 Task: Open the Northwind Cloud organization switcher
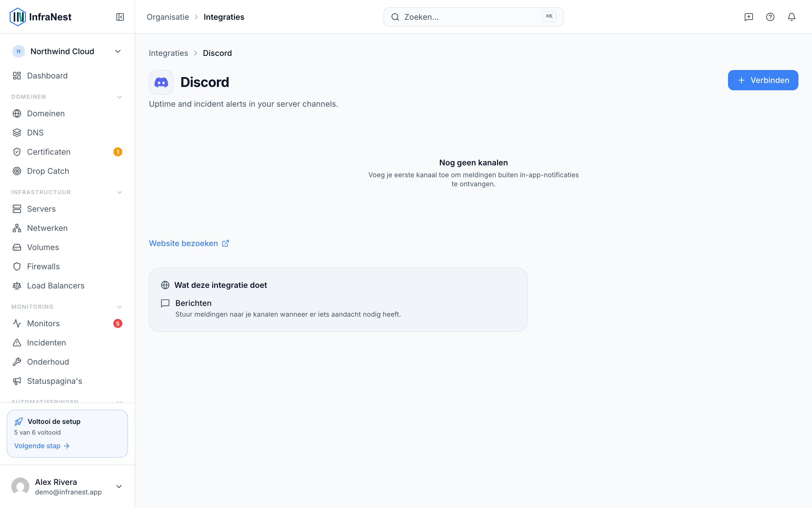click(67, 51)
